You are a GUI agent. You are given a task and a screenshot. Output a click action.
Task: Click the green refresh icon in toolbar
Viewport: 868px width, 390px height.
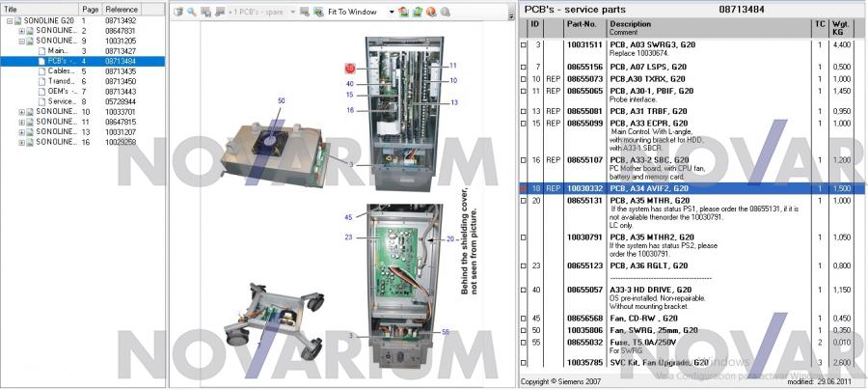click(x=417, y=12)
